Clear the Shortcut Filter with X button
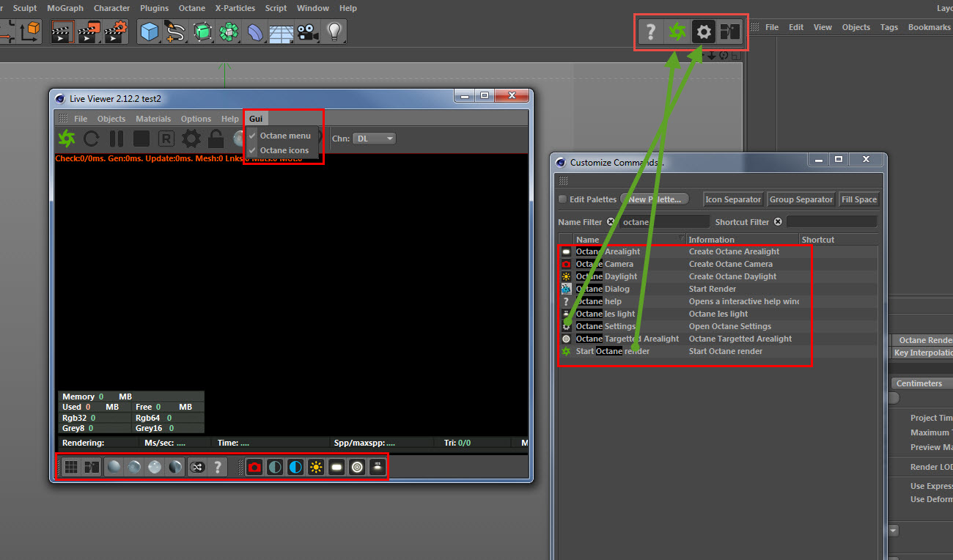 pos(778,222)
